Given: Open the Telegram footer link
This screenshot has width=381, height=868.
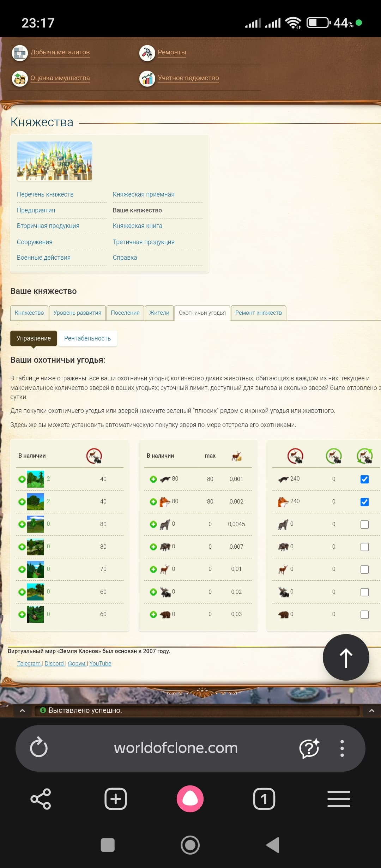Looking at the screenshot, I should (29, 663).
